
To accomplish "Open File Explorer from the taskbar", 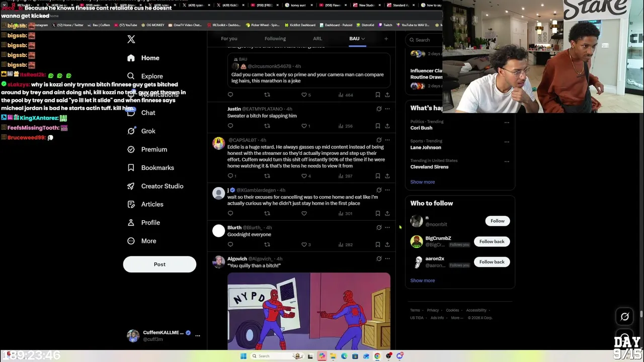I will click(333, 356).
